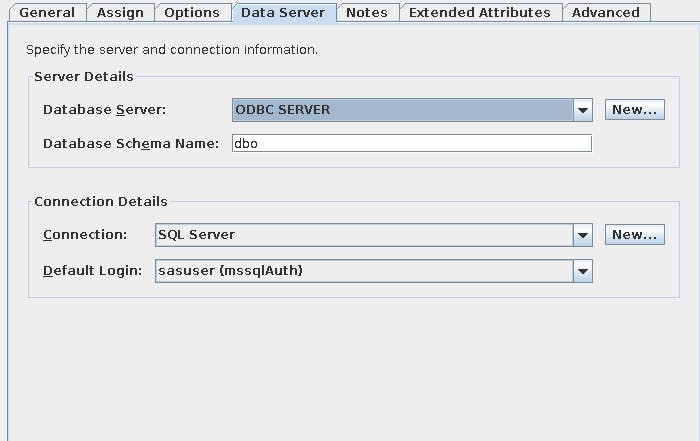Focus the Database Schema Name field
This screenshot has height=441, width=700.
[x=411, y=143]
